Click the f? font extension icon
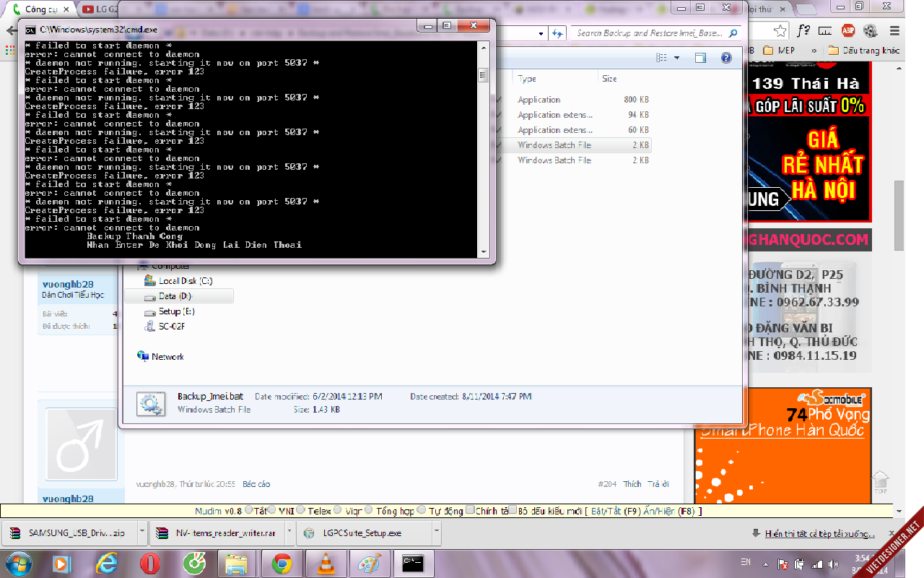The width and height of the screenshot is (924, 578). [x=803, y=31]
